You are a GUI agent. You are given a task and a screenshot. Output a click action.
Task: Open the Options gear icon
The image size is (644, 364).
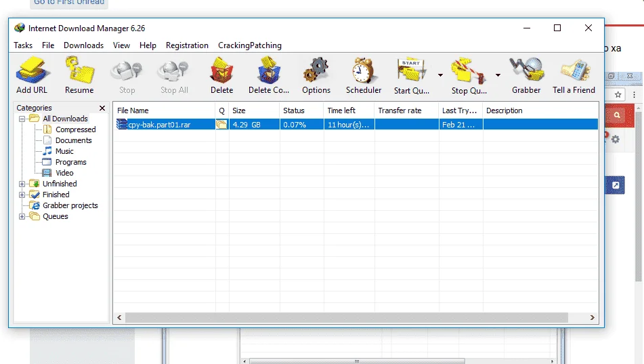click(316, 75)
